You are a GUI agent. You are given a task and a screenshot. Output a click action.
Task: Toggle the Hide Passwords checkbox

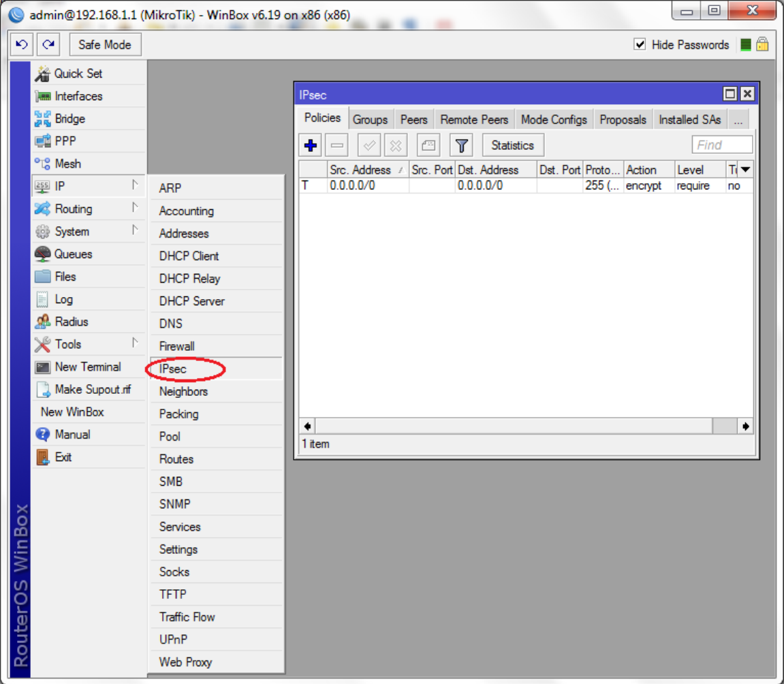click(640, 44)
